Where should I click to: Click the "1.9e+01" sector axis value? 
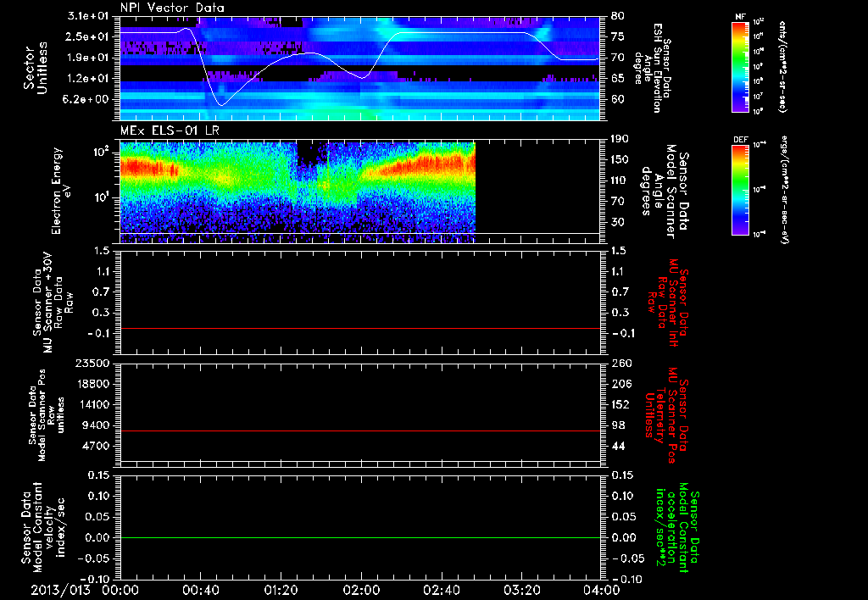[88, 58]
